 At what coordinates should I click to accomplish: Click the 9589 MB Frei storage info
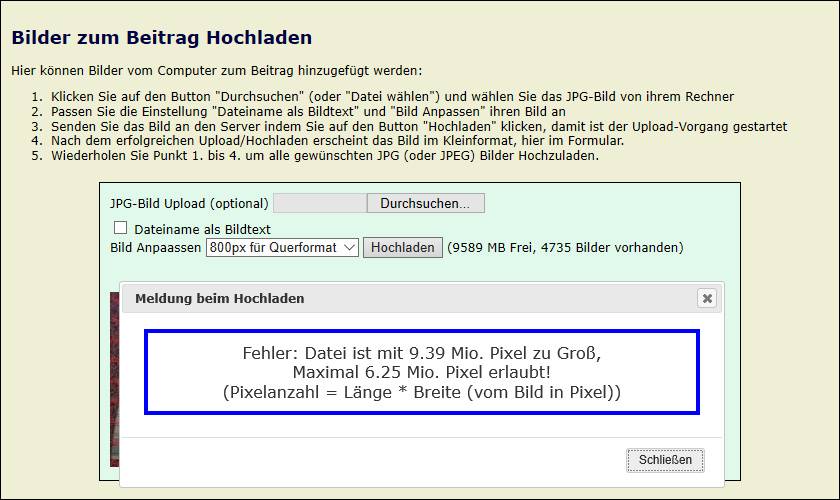pos(565,247)
